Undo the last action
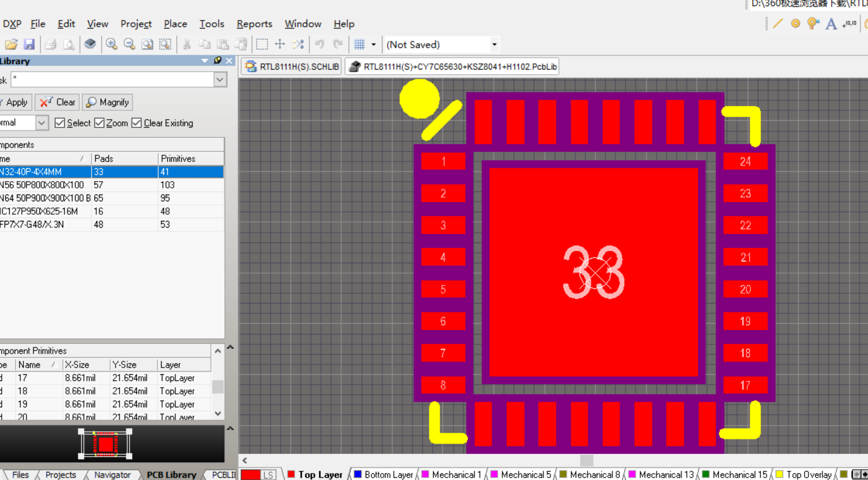868x480 pixels. click(x=320, y=44)
